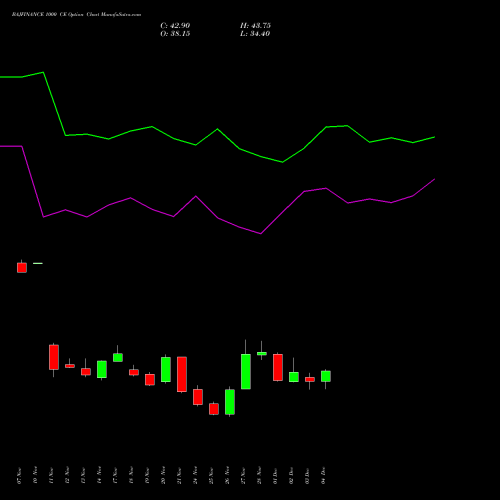Click the BAJFINANCE 1000 CE Option chart title
This screenshot has height=500, width=500.
tap(76, 15)
